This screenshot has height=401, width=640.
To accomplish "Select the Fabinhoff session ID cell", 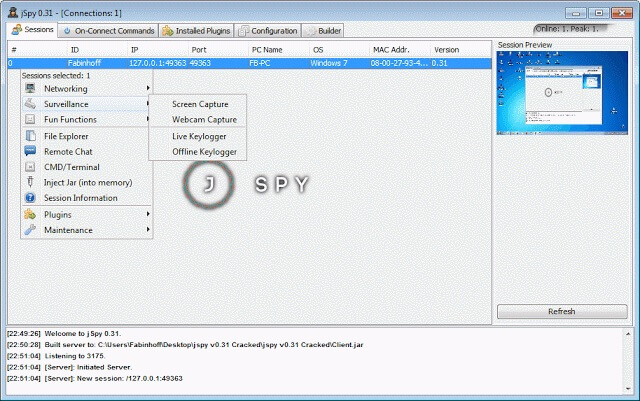I will (x=97, y=63).
